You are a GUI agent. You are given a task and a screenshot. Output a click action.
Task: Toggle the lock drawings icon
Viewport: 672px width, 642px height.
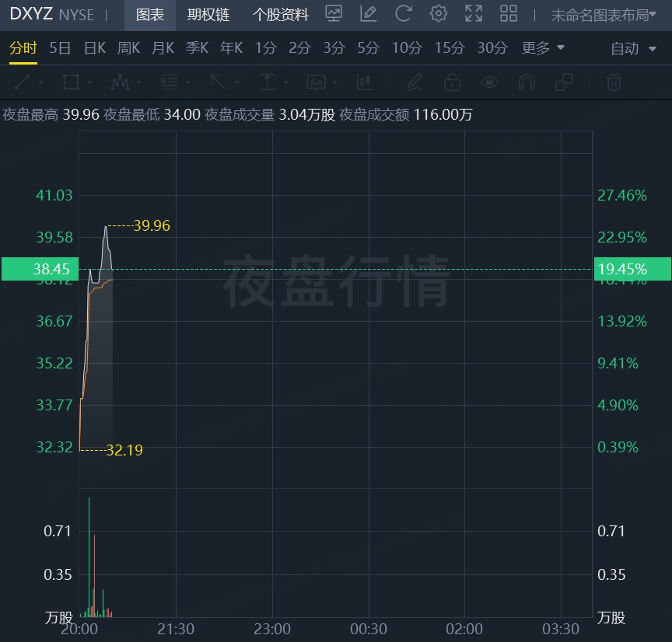point(452,82)
